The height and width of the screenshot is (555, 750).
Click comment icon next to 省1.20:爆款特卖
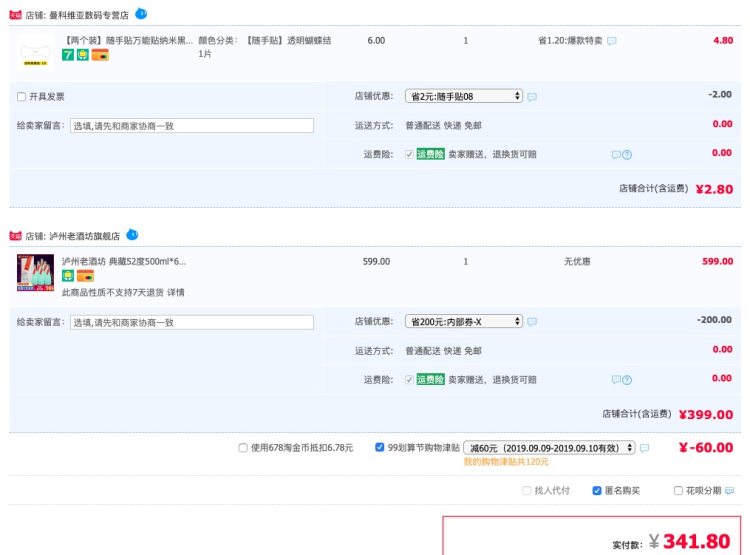612,41
